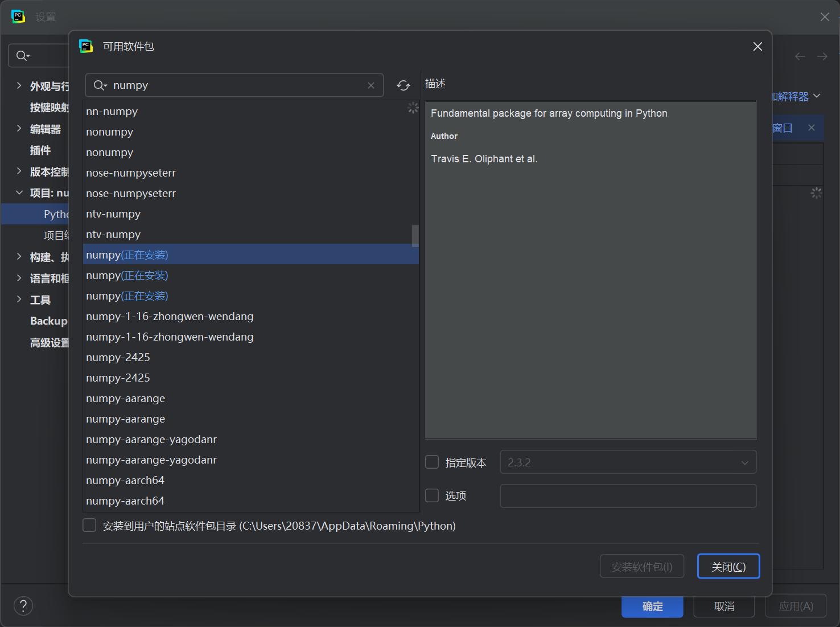Click the blue 确定 button
The height and width of the screenshot is (627, 840).
(x=652, y=606)
